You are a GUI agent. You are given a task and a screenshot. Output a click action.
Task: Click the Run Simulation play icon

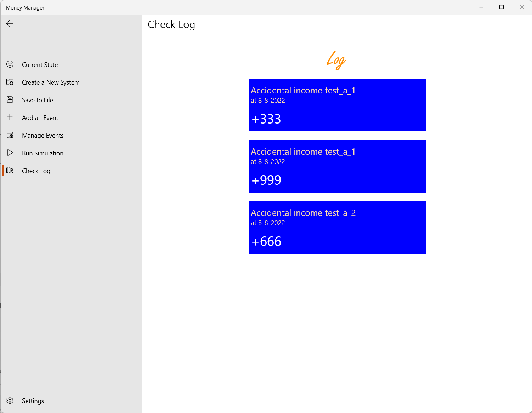[10, 153]
